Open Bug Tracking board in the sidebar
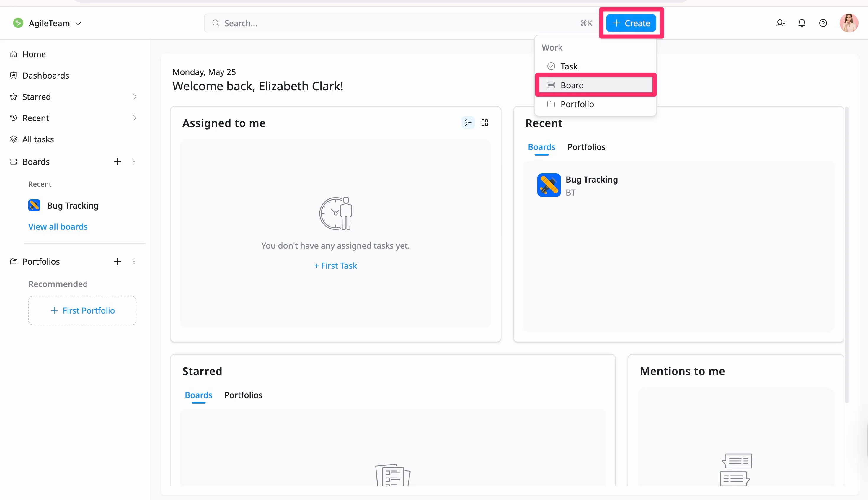 coord(73,205)
